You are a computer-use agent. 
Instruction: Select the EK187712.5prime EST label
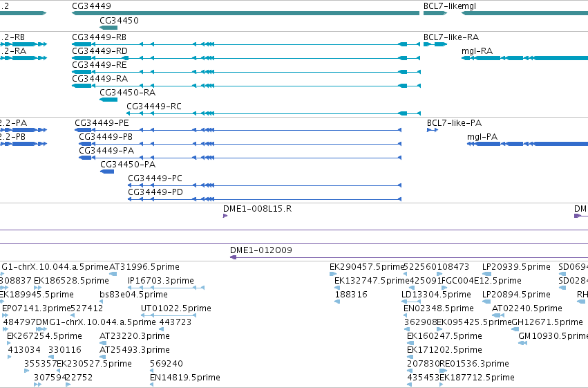[x=477, y=378]
